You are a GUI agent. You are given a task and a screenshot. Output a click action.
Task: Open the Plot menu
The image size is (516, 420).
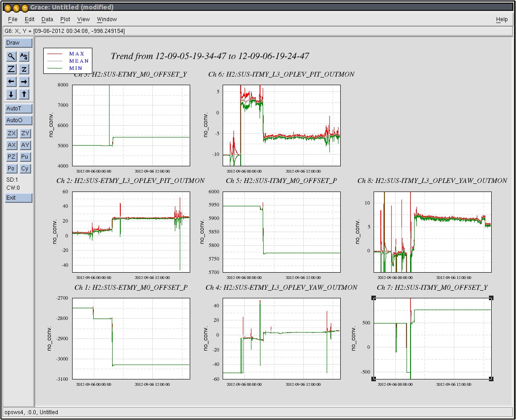(65, 19)
